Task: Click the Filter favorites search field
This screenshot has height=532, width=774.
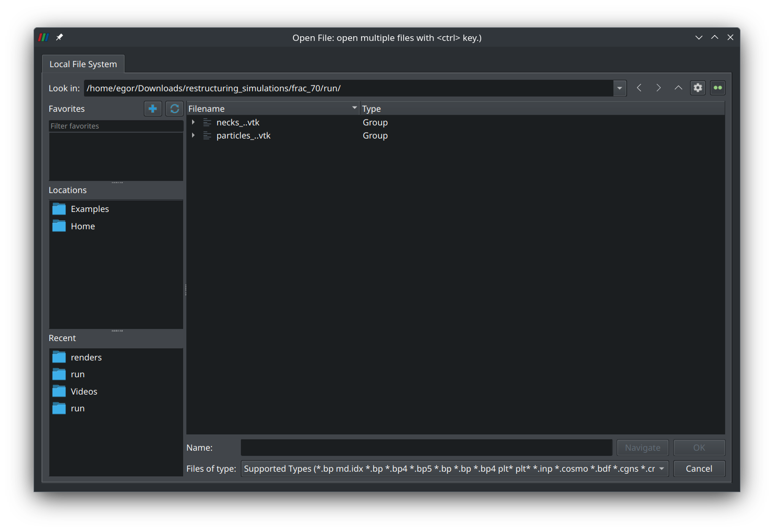Action: click(115, 126)
